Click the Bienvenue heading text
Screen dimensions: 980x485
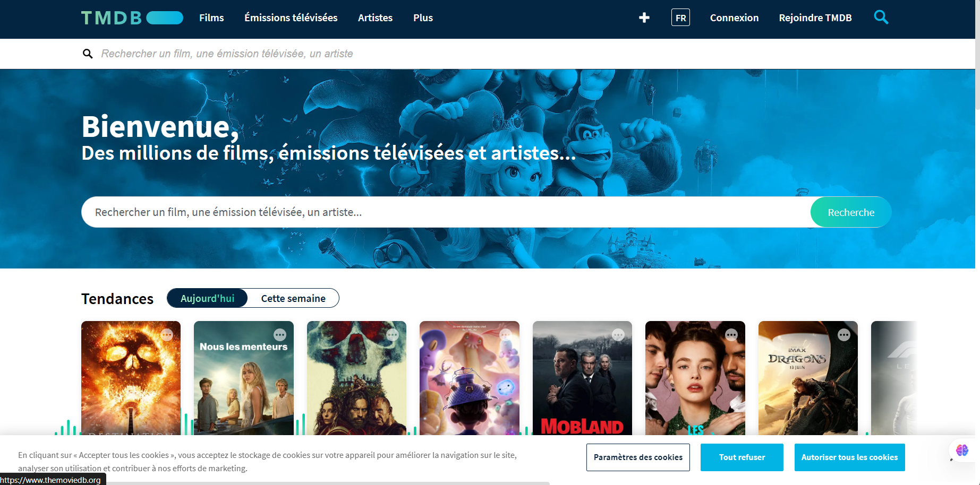point(160,127)
